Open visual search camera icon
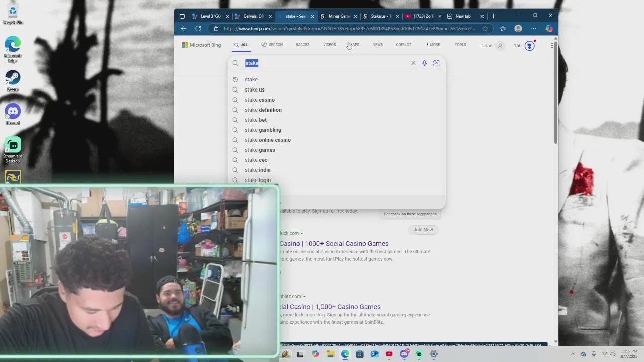The width and height of the screenshot is (644, 362). 436,63
